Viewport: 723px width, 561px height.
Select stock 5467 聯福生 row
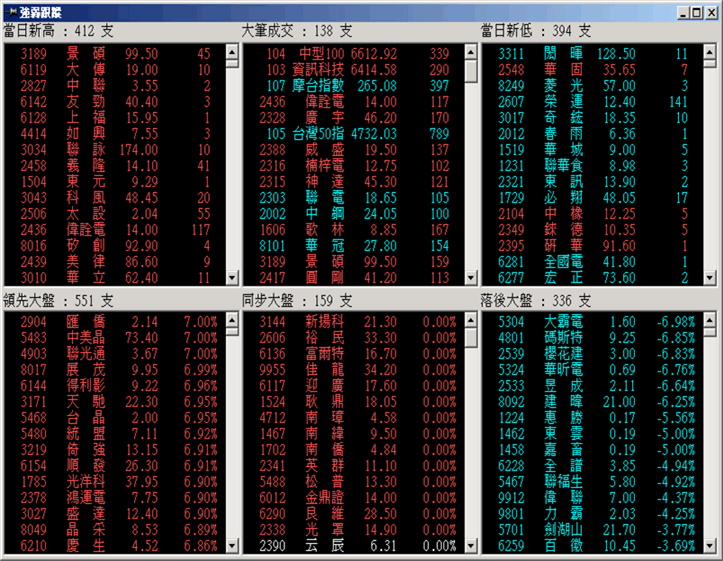click(x=593, y=482)
